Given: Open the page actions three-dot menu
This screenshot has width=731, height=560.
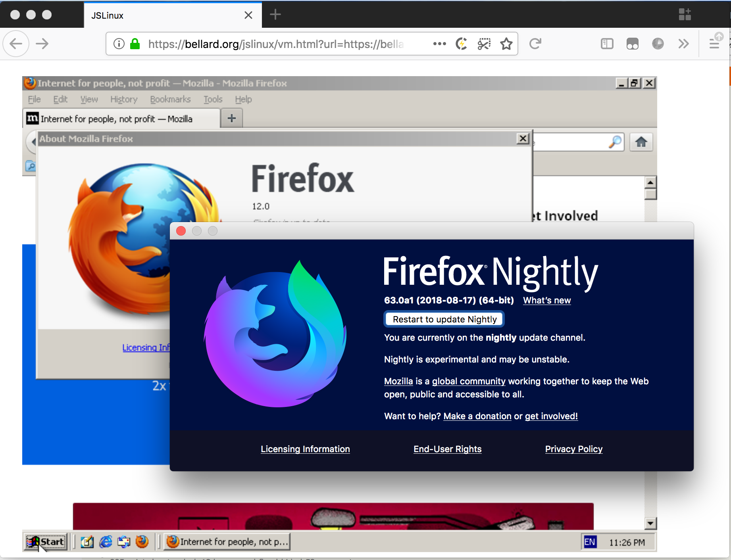Looking at the screenshot, I should click(439, 44).
